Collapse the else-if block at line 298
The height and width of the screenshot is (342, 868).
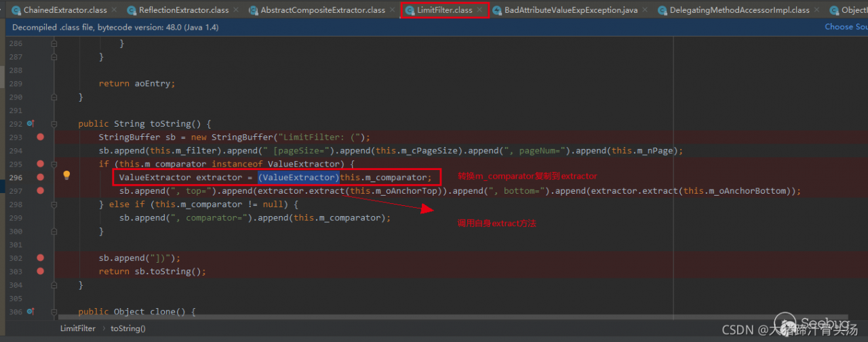point(54,205)
